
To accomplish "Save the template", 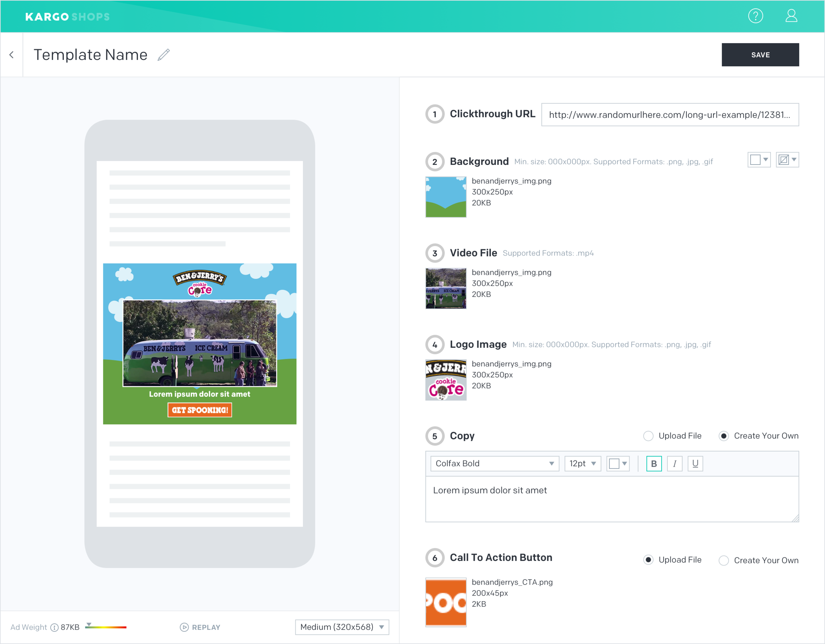I will pos(760,55).
